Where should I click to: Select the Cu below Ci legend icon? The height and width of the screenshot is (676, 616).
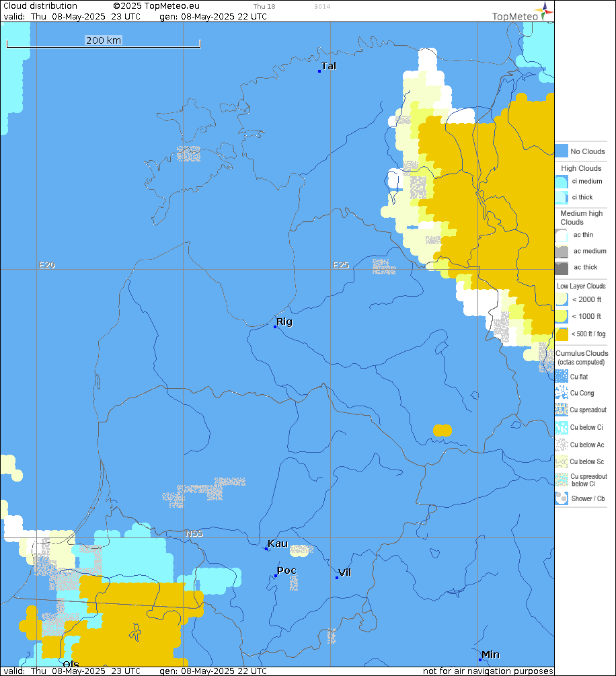562,427
